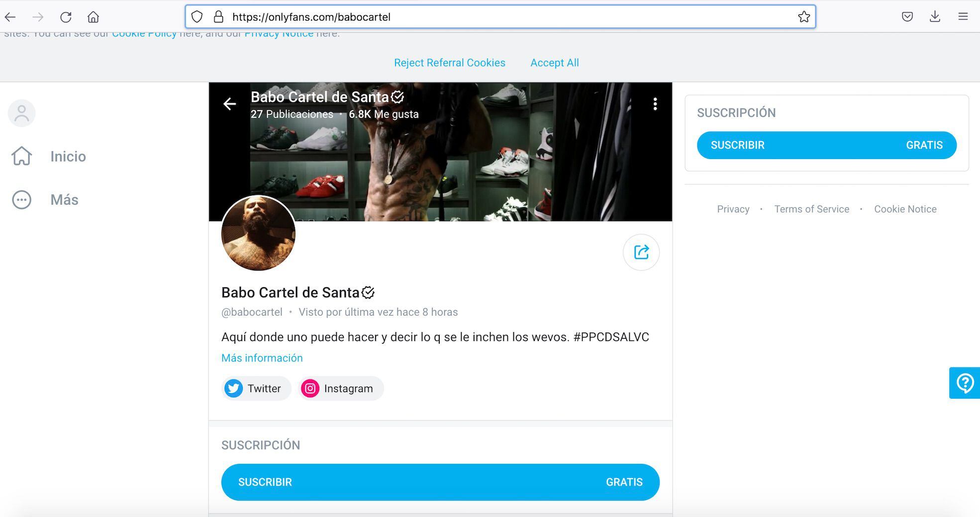Go back with the browser back arrow

pos(10,17)
